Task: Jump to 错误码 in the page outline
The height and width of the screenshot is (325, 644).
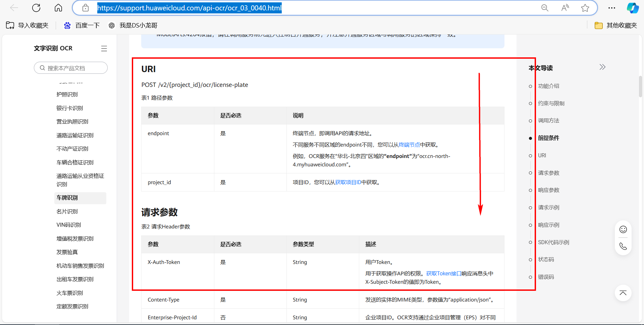Action: [546, 277]
